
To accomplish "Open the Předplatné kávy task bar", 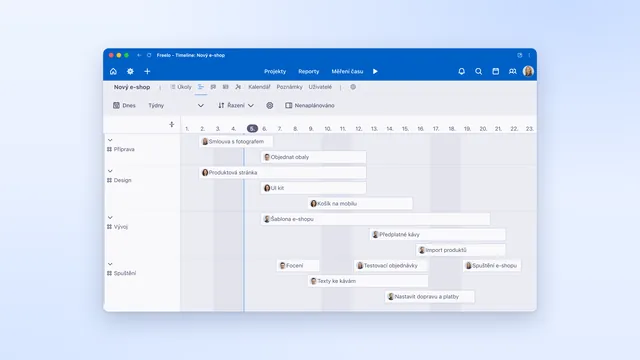I will (438, 235).
